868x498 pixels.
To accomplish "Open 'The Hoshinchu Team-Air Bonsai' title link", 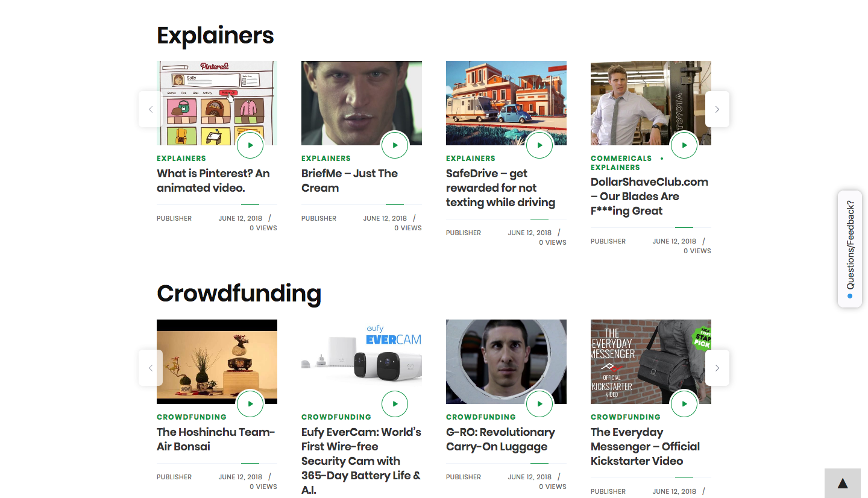I will (216, 440).
